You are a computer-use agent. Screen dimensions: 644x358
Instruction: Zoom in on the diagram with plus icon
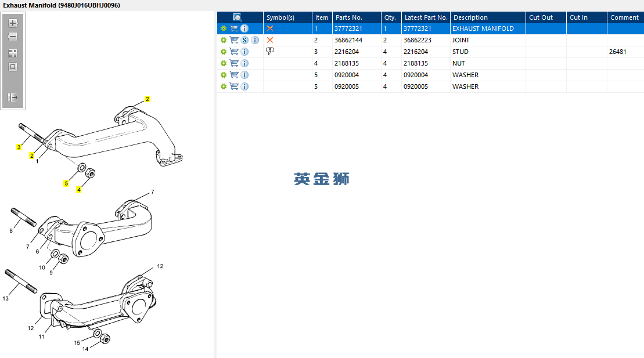13,23
